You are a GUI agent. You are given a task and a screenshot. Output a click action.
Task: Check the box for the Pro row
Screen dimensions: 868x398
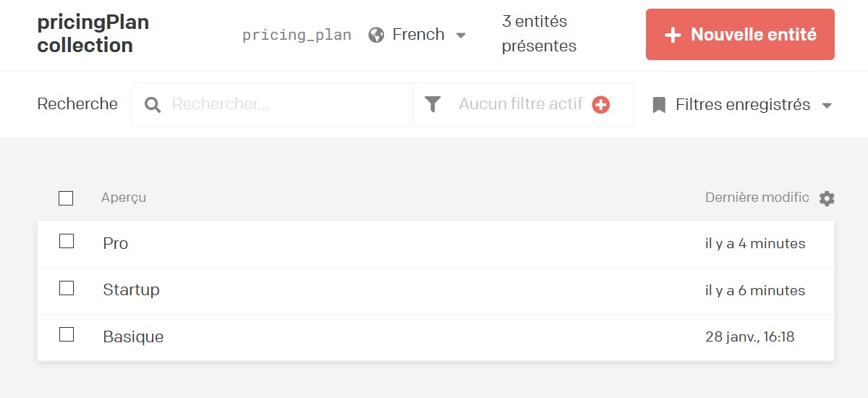click(67, 241)
